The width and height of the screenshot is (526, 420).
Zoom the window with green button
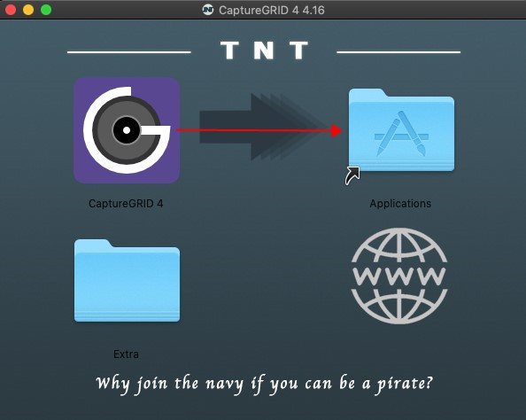pyautogui.click(x=46, y=10)
